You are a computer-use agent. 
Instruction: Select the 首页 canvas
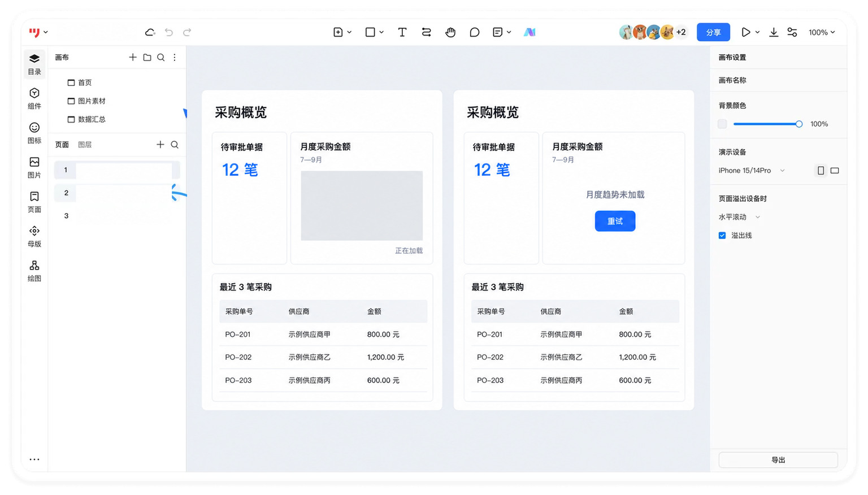click(85, 82)
